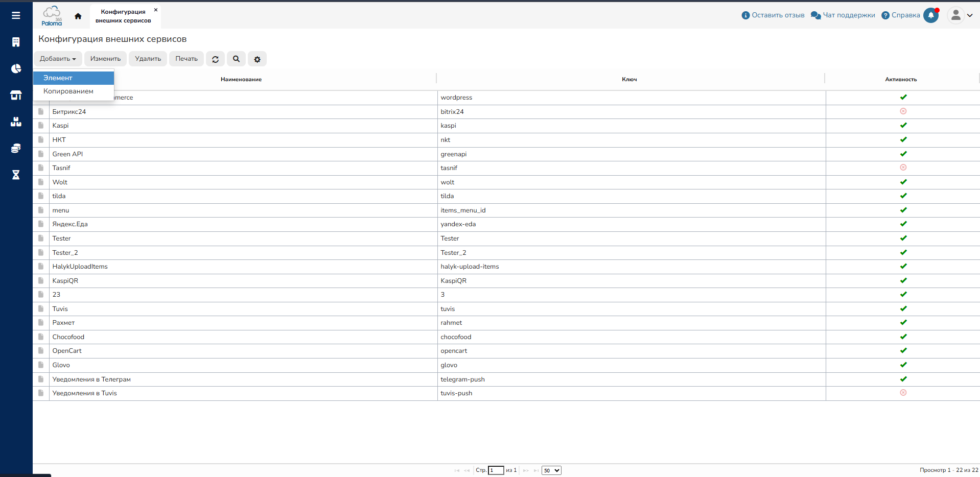Expand the user profile dropdown
This screenshot has width=980, height=477.
coord(960,15)
